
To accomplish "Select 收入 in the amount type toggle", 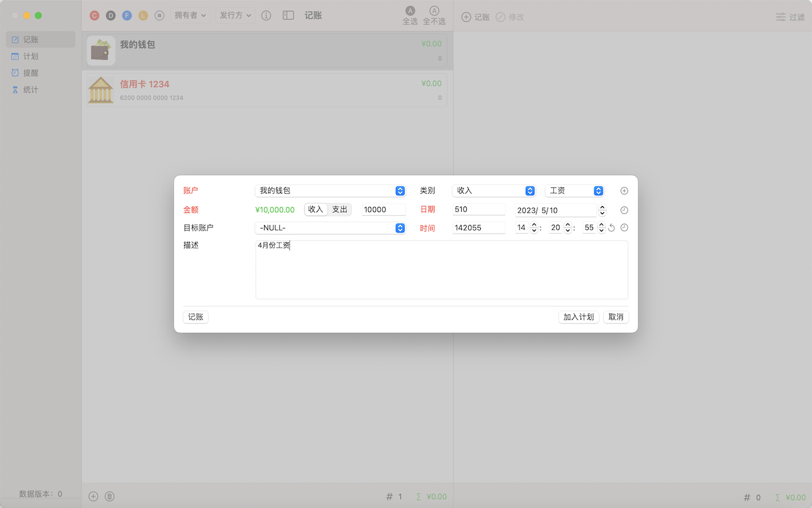I will click(x=316, y=210).
